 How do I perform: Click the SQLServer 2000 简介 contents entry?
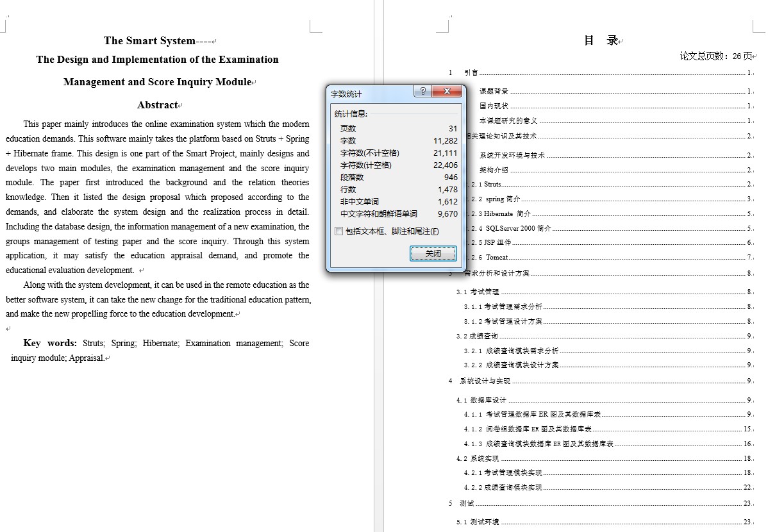[x=611, y=228]
